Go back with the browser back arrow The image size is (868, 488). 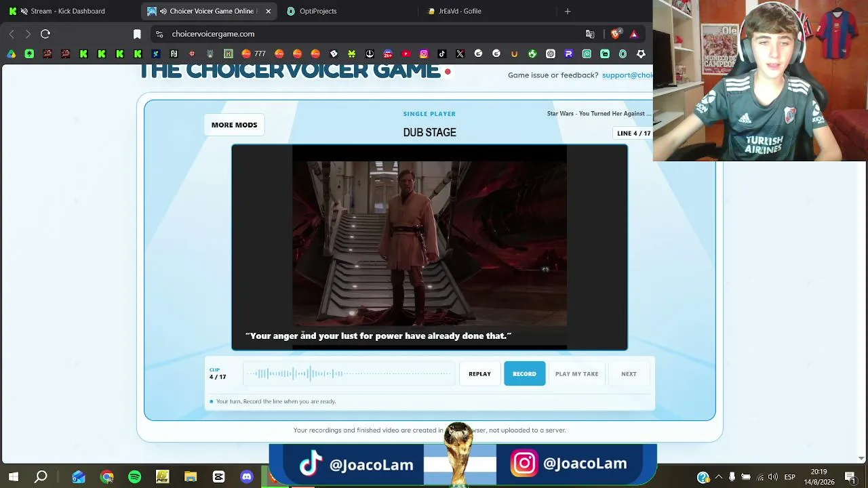(x=12, y=34)
